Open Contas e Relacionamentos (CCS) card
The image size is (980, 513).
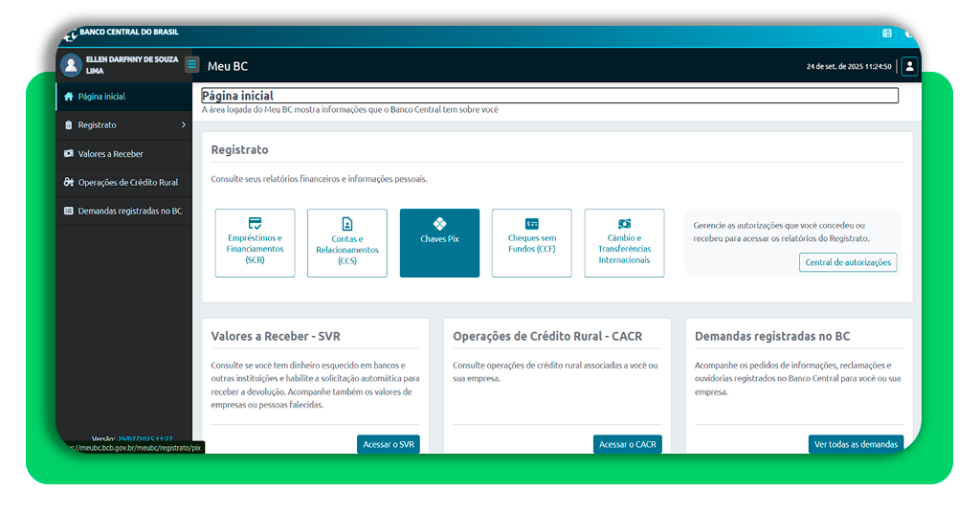point(347,243)
